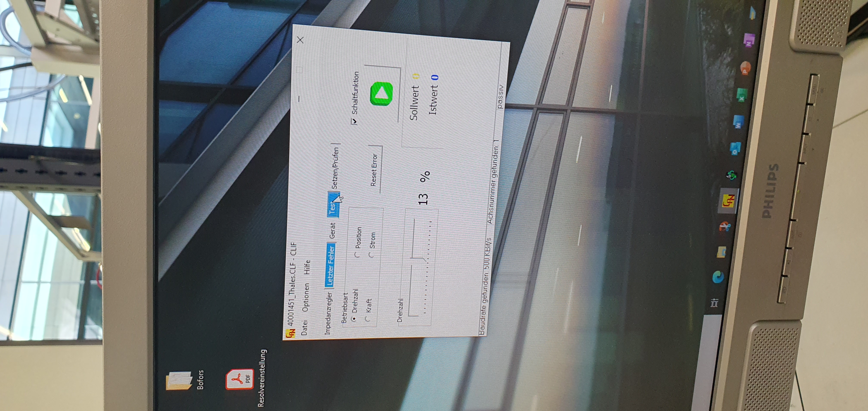Click the Outlook taskbar icon
Viewport: 868px width, 411px height.
[x=736, y=148]
